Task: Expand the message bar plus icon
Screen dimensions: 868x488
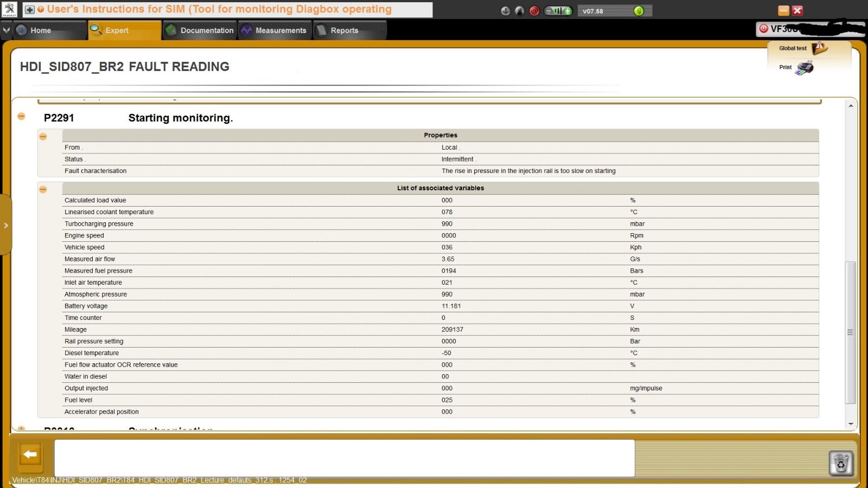Action: [30, 10]
